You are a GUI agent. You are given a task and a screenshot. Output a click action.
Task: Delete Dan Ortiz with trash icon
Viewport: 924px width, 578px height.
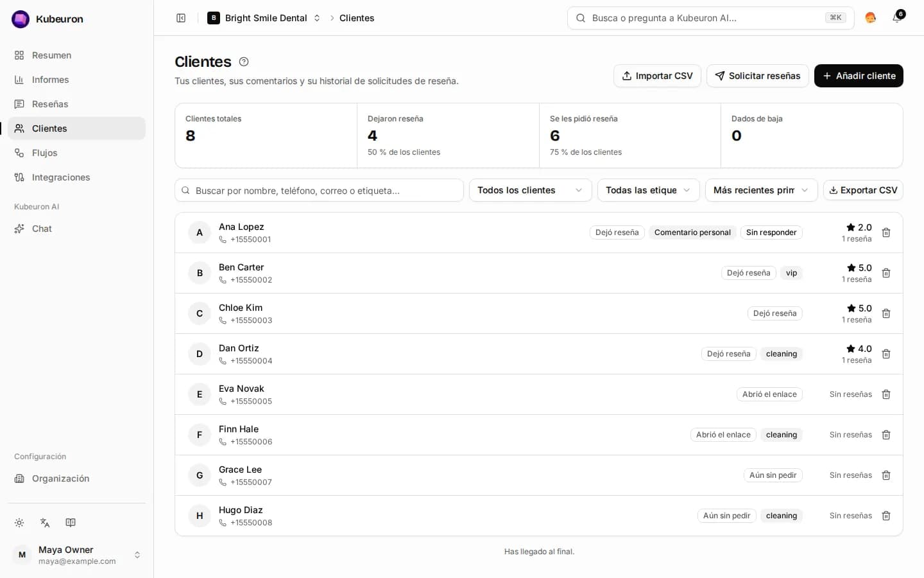coord(886,354)
